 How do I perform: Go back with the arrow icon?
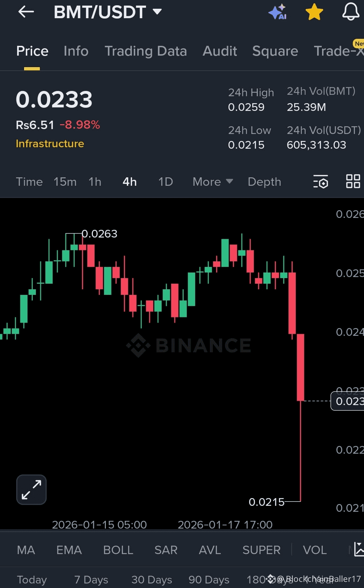pos(26,12)
